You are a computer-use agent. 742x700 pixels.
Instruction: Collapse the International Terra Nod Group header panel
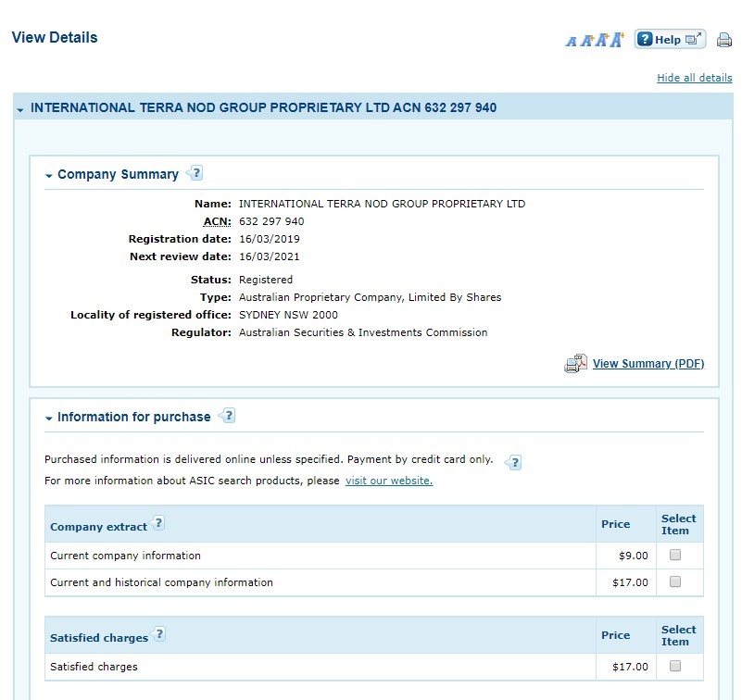tap(19, 110)
